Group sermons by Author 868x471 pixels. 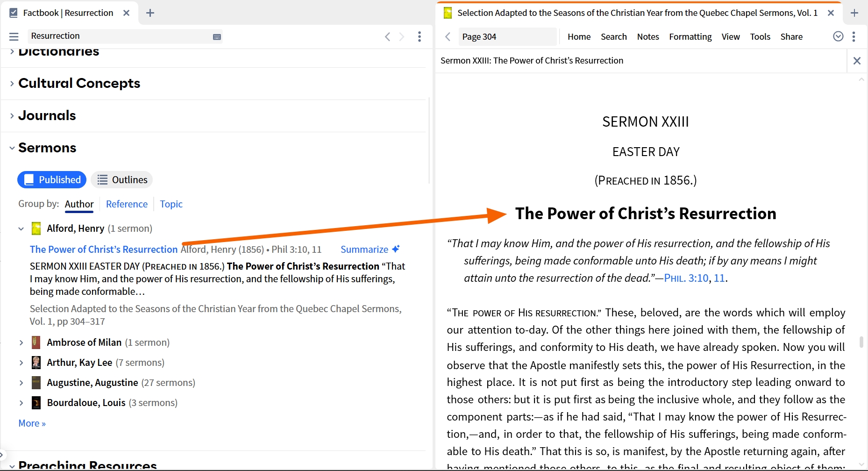click(79, 204)
